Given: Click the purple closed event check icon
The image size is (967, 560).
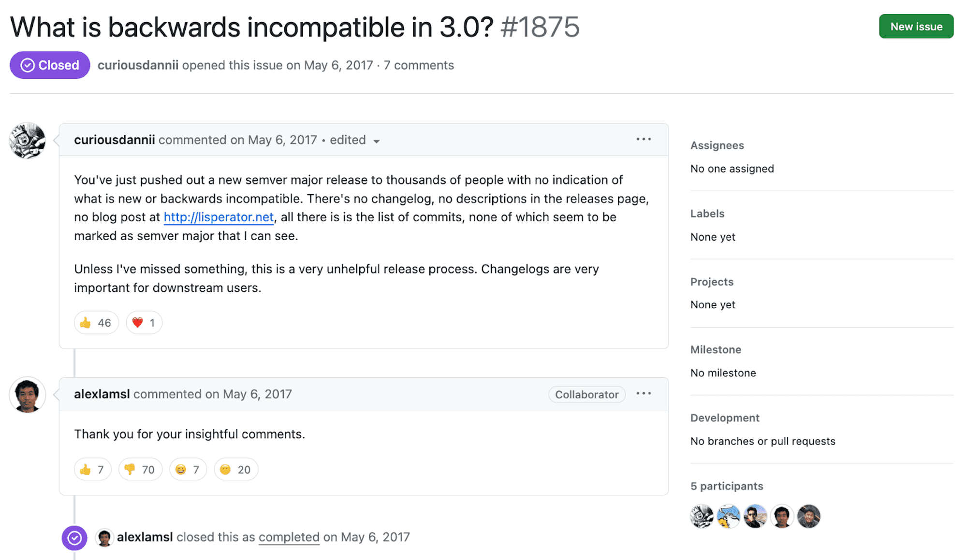Looking at the screenshot, I should 74,538.
